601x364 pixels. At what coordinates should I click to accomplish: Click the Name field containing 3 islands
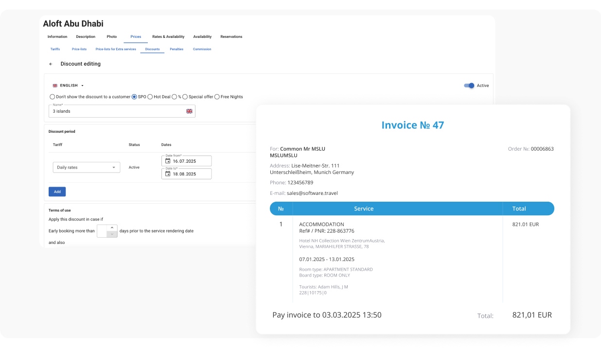tap(122, 112)
